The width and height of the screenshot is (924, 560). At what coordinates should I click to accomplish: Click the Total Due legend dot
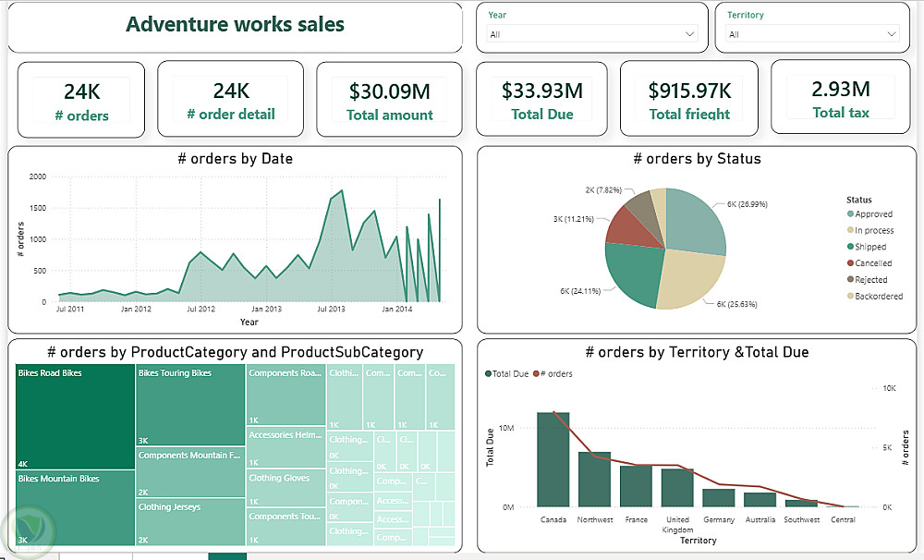(x=488, y=374)
